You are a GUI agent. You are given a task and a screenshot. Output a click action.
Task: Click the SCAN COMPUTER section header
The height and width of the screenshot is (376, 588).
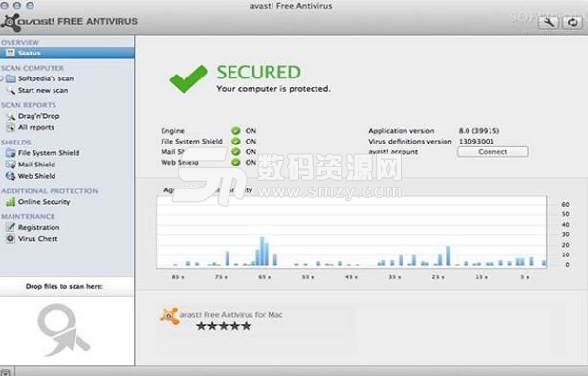coord(33,68)
